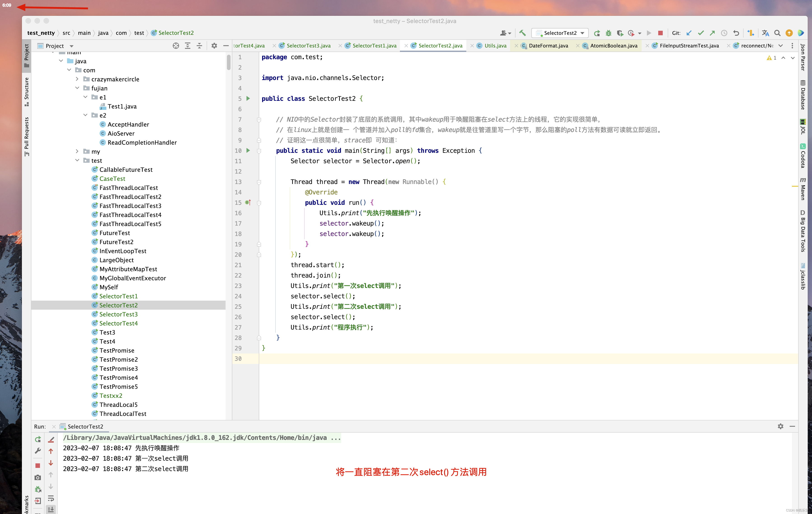The height and width of the screenshot is (514, 812).
Task: Click the Build project hammer icon
Action: (x=522, y=33)
